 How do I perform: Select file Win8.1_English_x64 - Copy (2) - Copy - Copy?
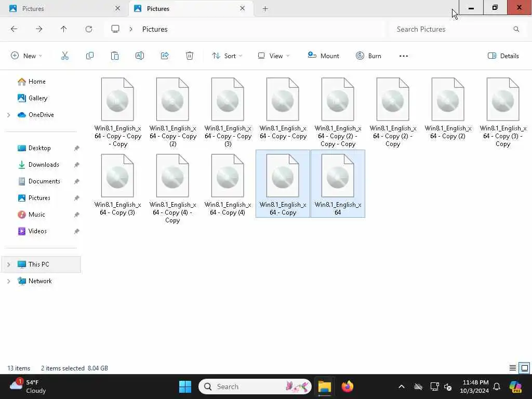pos(338,112)
